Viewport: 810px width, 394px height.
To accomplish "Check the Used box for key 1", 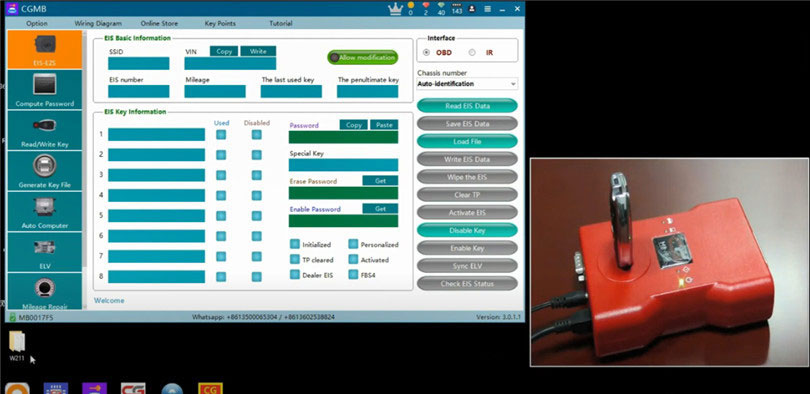I will pos(221,135).
